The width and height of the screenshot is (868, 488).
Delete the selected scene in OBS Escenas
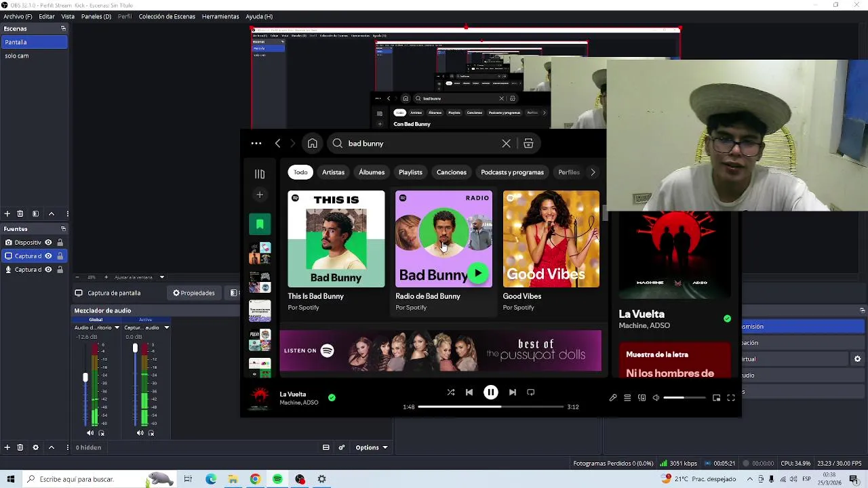tap(20, 213)
